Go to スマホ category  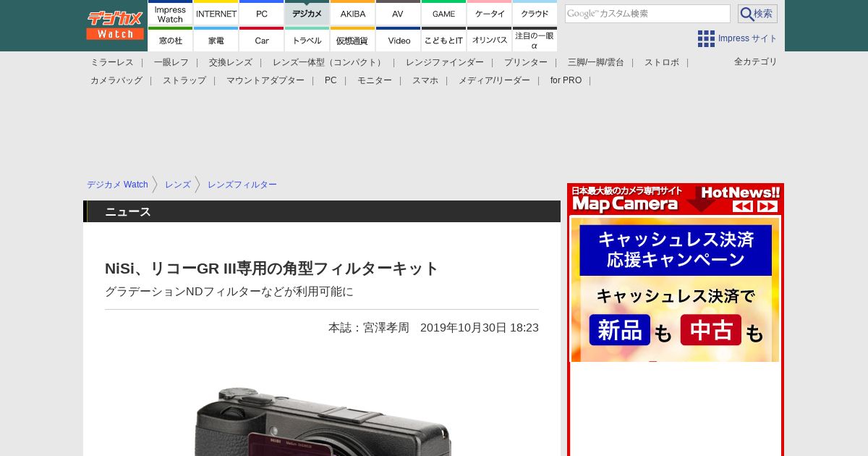coord(425,80)
